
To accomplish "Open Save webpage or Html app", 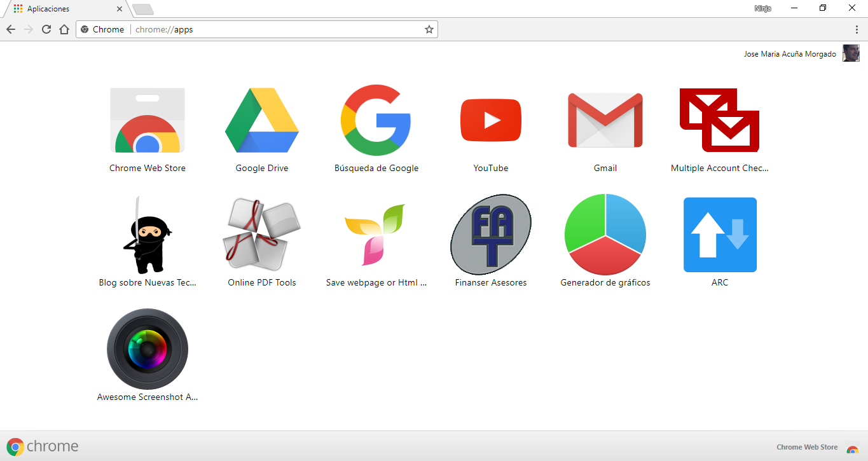I will tap(376, 235).
